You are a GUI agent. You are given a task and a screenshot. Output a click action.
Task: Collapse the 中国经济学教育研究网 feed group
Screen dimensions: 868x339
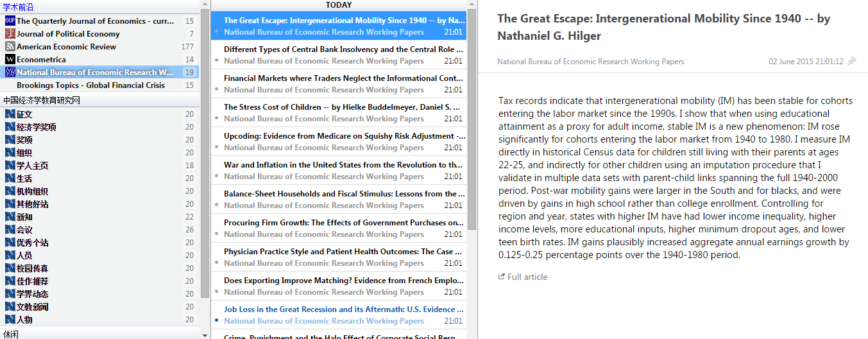click(41, 100)
